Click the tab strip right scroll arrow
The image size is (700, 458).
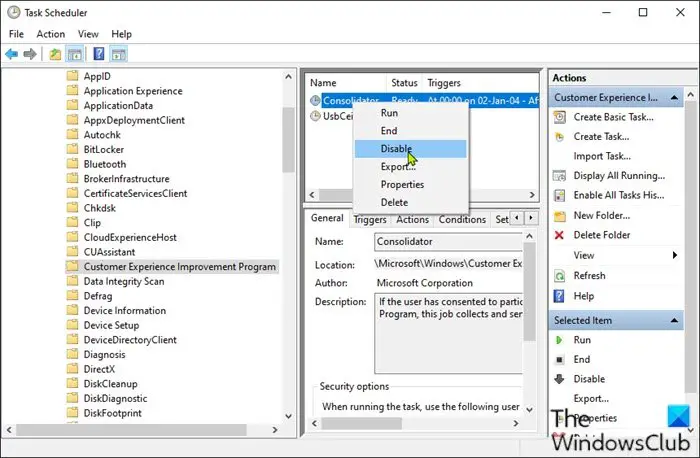point(531,218)
